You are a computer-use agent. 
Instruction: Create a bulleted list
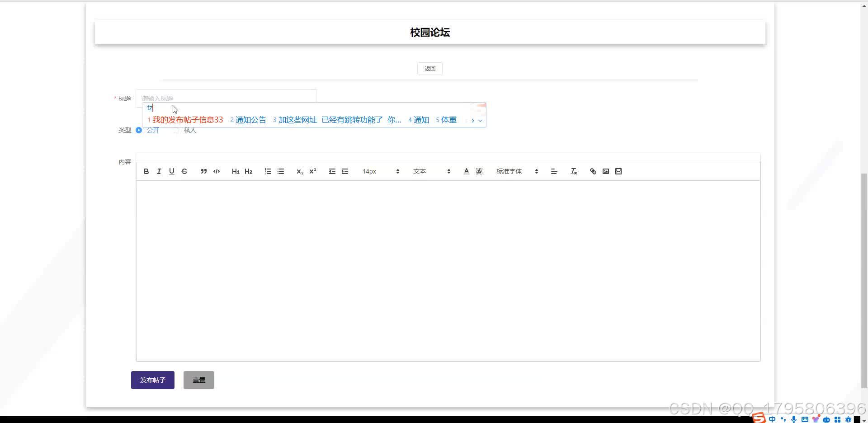click(x=281, y=171)
